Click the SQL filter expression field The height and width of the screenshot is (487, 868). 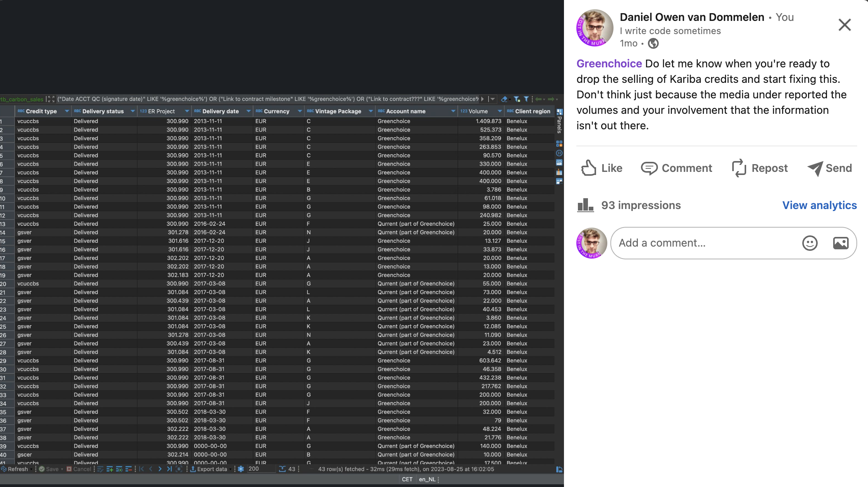coord(268,99)
